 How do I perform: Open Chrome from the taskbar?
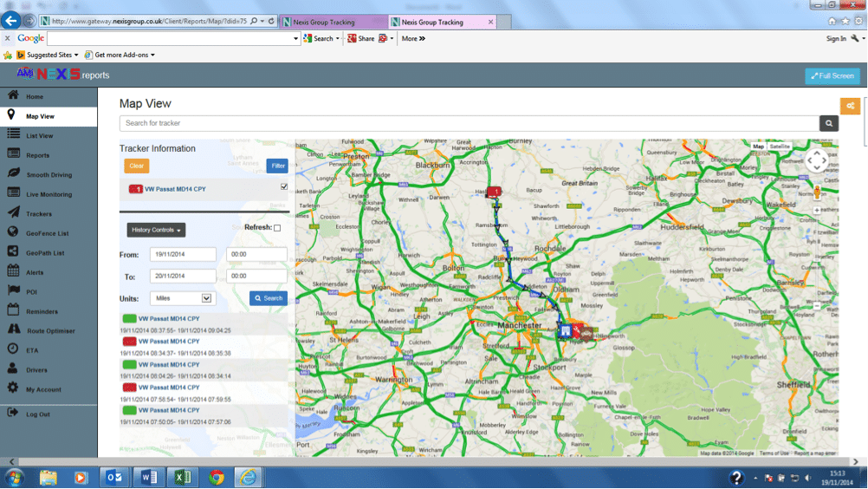[x=217, y=477]
